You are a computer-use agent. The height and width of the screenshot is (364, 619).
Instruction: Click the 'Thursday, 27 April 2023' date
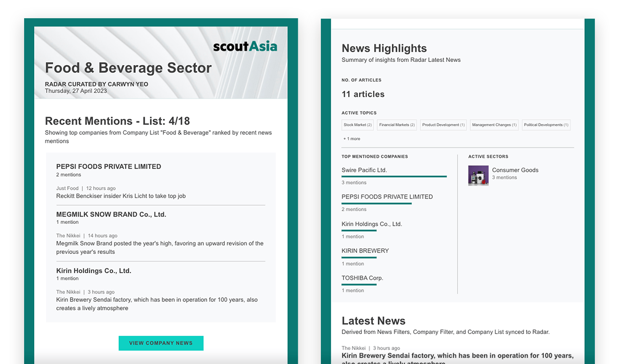pos(76,91)
